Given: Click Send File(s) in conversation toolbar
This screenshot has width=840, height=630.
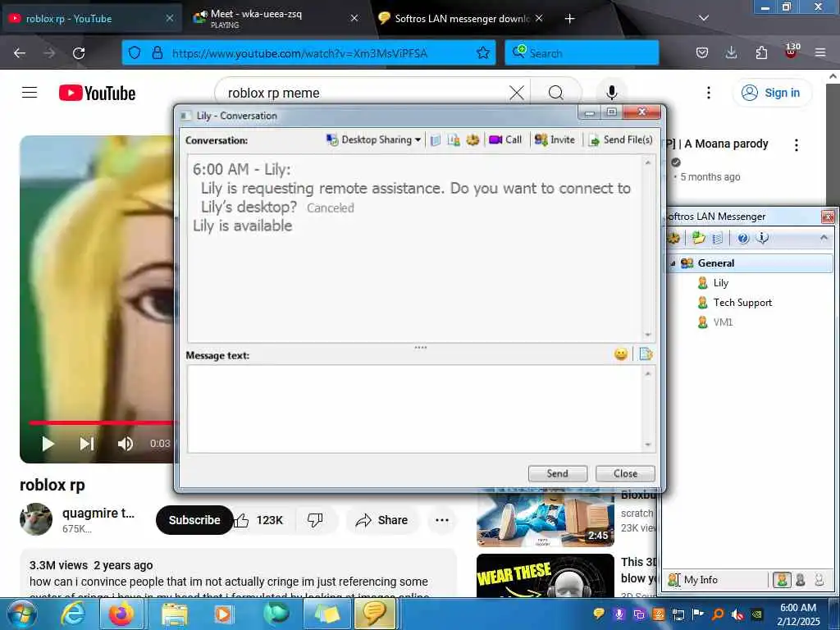Looking at the screenshot, I should point(620,139).
